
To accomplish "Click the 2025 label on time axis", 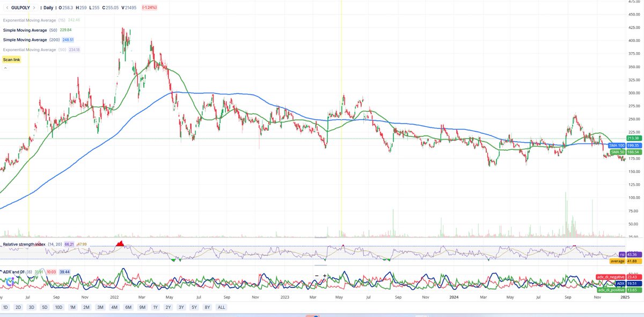I will (x=624, y=297).
